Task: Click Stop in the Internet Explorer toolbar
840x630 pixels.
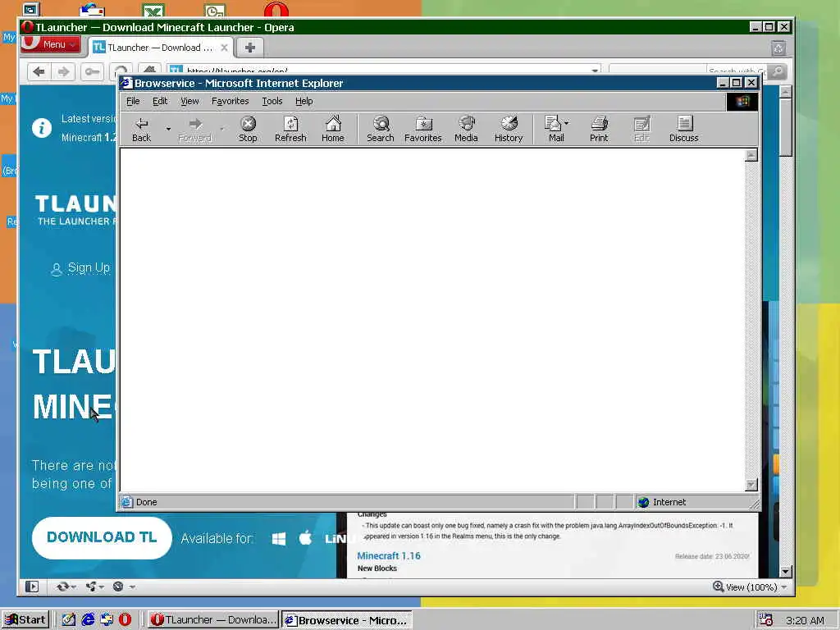Action: point(248,129)
